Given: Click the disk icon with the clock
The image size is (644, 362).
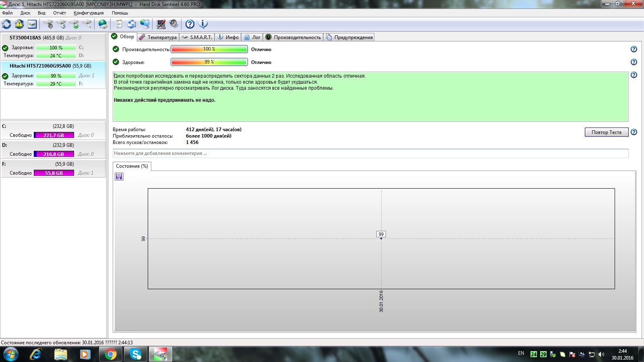Looking at the screenshot, I should pos(61,24).
